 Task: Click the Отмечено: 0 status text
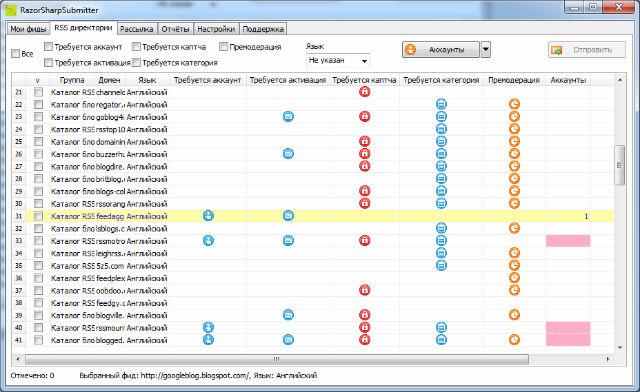pyautogui.click(x=32, y=375)
